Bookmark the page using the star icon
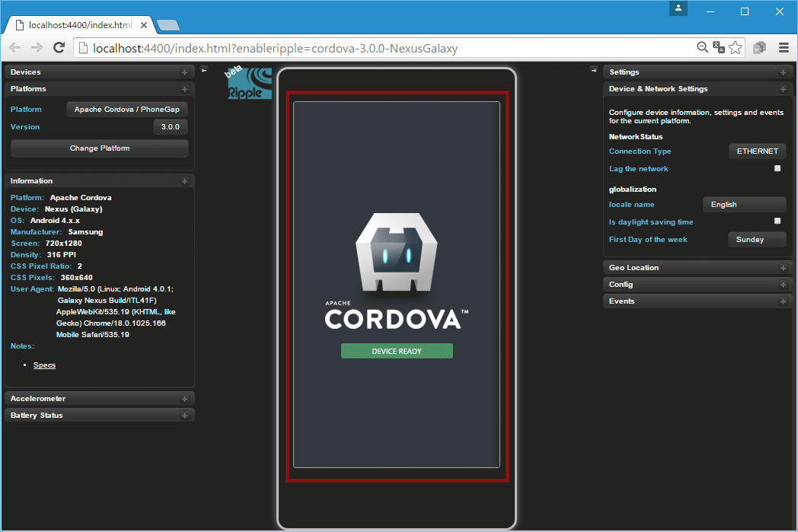The image size is (798, 532). click(x=736, y=47)
